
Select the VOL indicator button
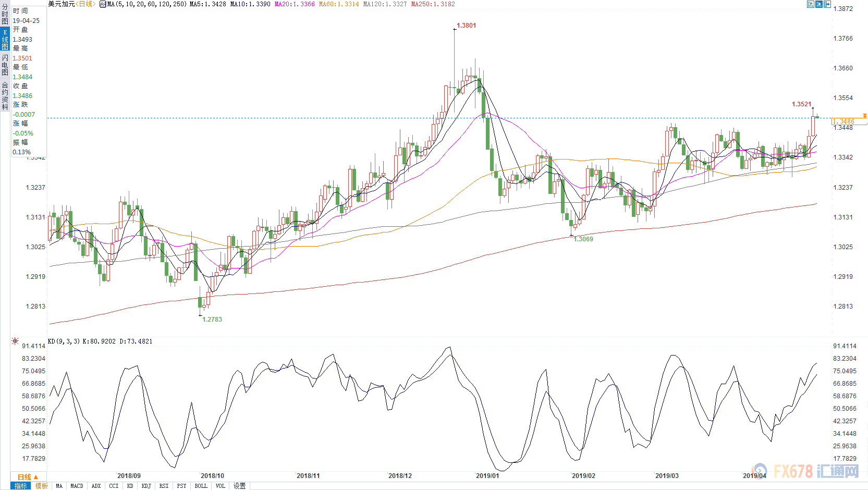221,486
